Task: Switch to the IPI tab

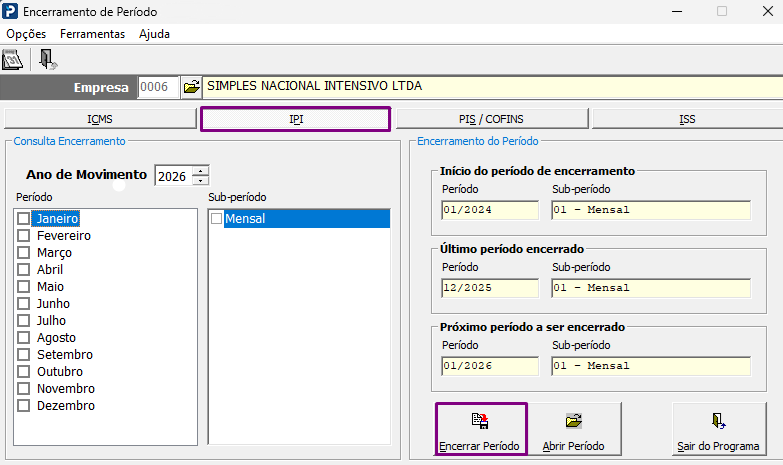Action: (x=296, y=119)
